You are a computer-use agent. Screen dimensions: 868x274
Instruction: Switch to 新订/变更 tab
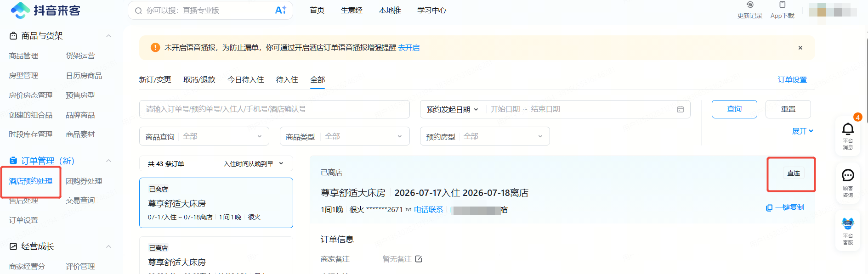click(x=155, y=80)
